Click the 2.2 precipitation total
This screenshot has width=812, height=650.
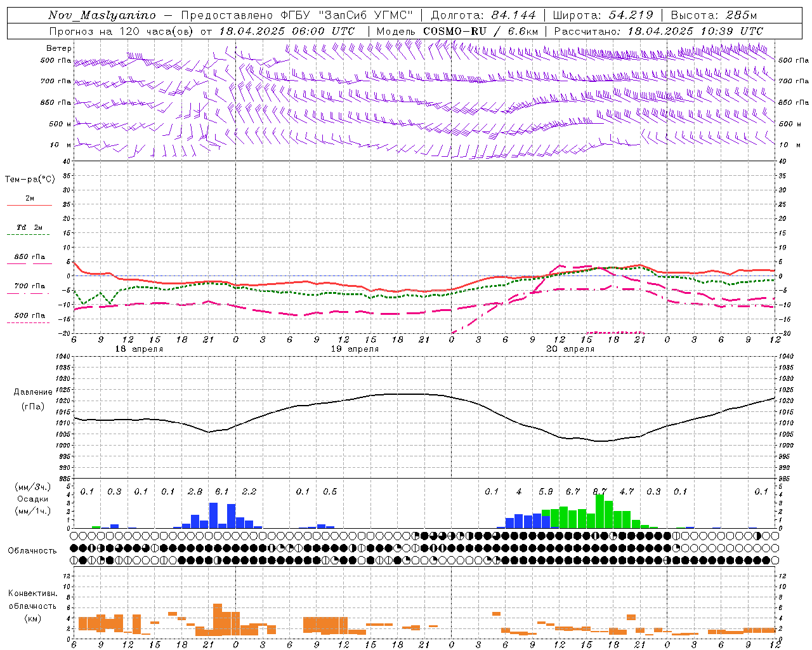(x=249, y=492)
